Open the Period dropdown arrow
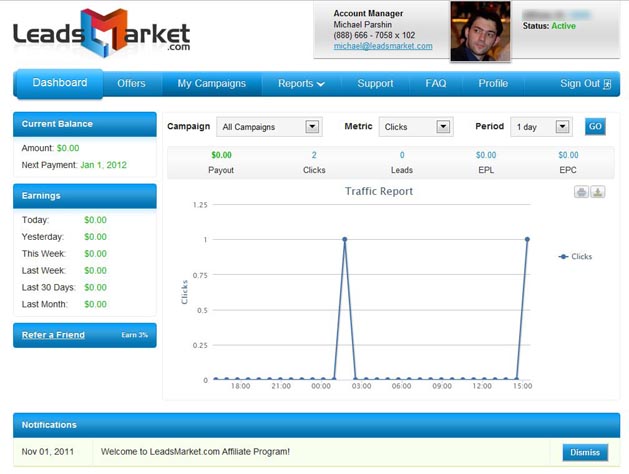 coord(562,127)
